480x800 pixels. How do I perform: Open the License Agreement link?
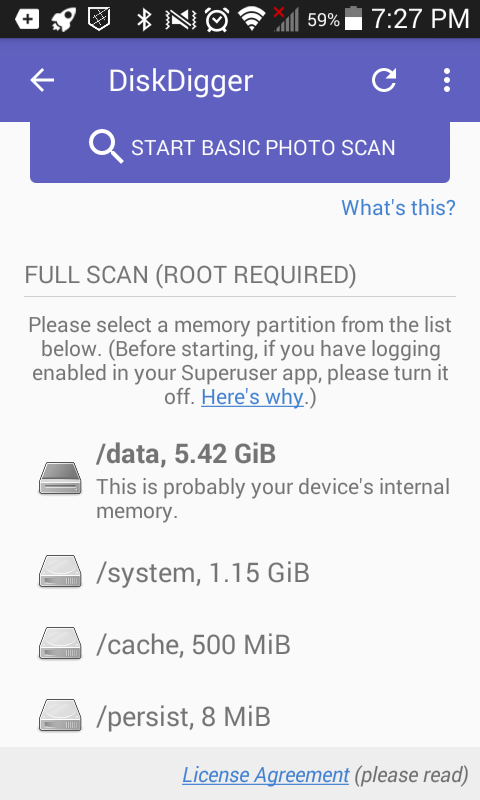(266, 775)
